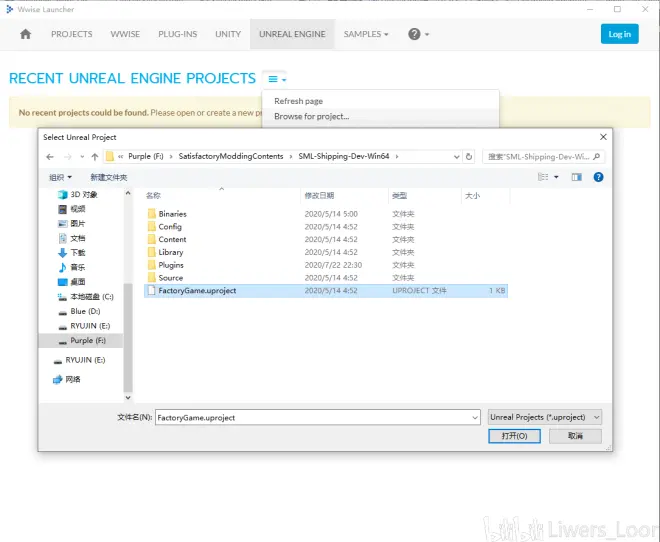Screen dimensions: 660x542
Task: Switch to the PLUG-INS tab
Action: click(x=178, y=34)
